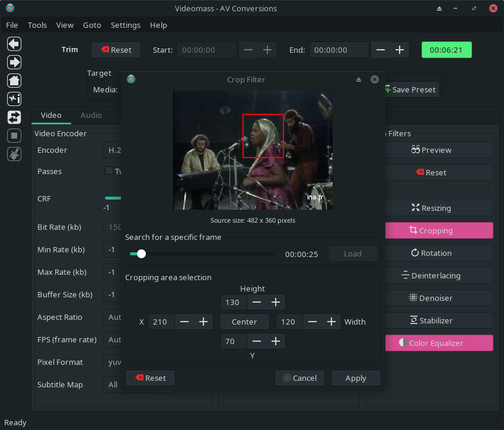Increase the crop Y value

coord(276,341)
